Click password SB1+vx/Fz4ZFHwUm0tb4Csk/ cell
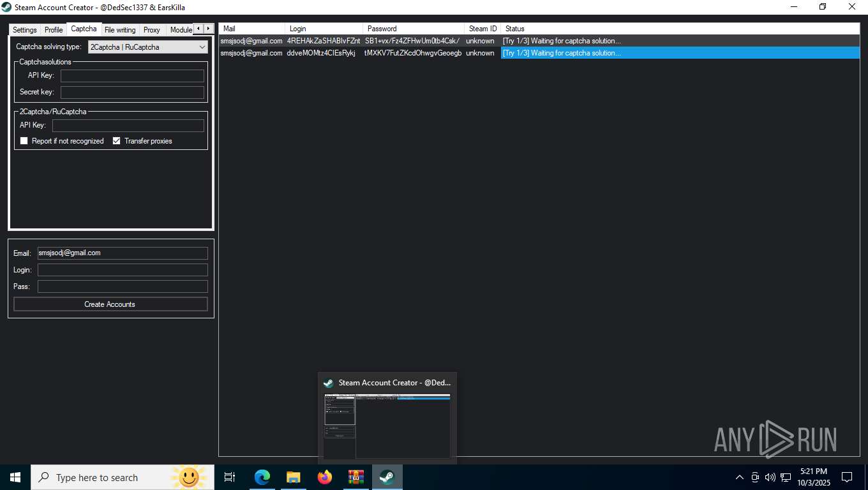Image resolution: width=868 pixels, height=490 pixels. (412, 41)
